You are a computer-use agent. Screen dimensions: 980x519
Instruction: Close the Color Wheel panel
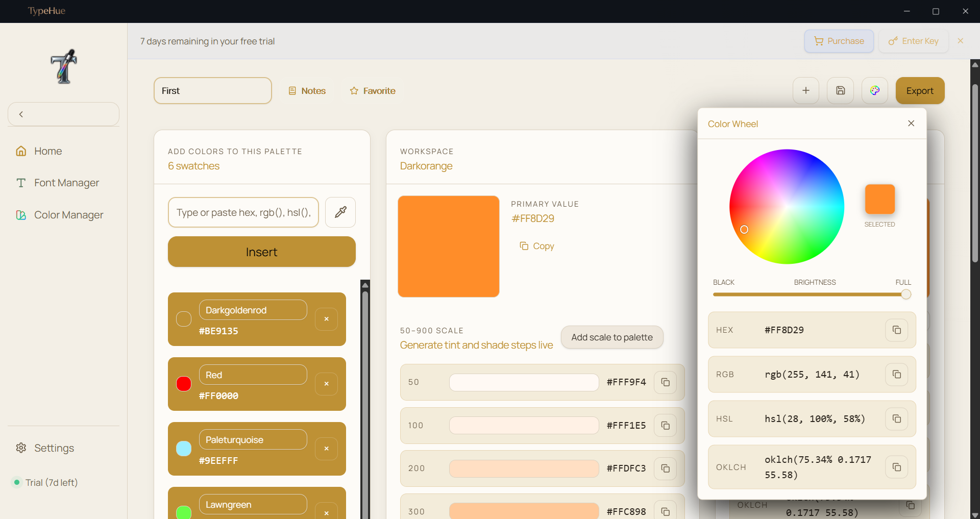[x=911, y=123]
